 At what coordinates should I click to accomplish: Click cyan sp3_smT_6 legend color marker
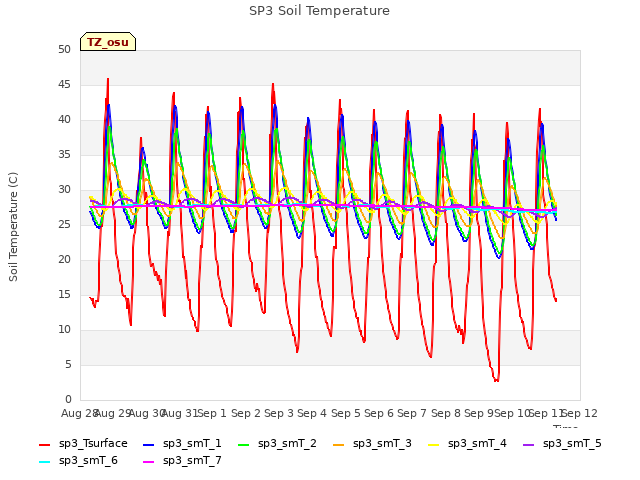click(44, 462)
